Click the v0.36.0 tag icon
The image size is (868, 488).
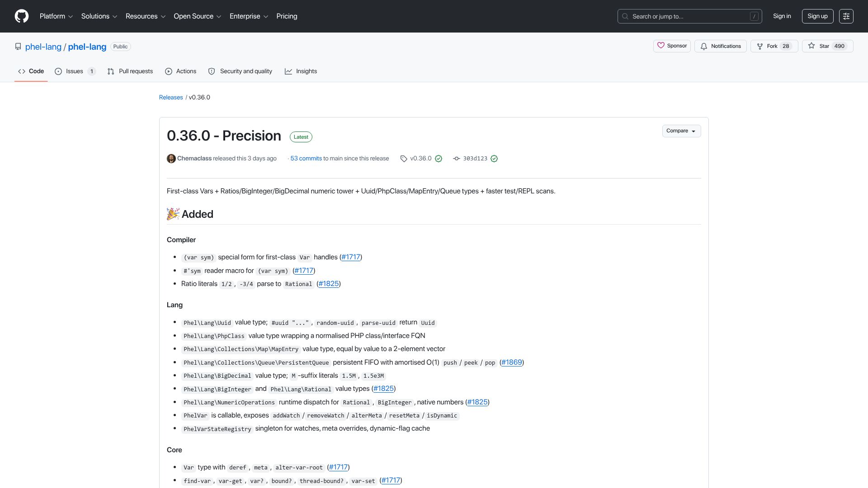(x=404, y=159)
